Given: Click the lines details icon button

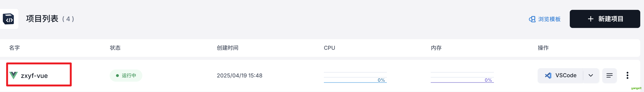Looking at the screenshot, I should 609,76.
